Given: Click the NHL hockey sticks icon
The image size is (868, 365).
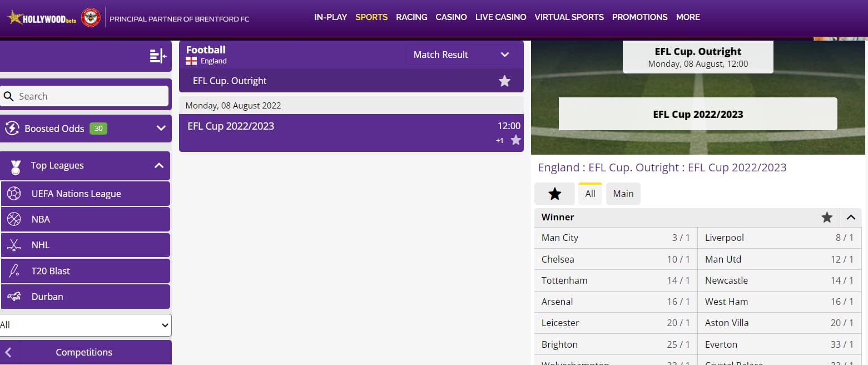Looking at the screenshot, I should pos(14,245).
